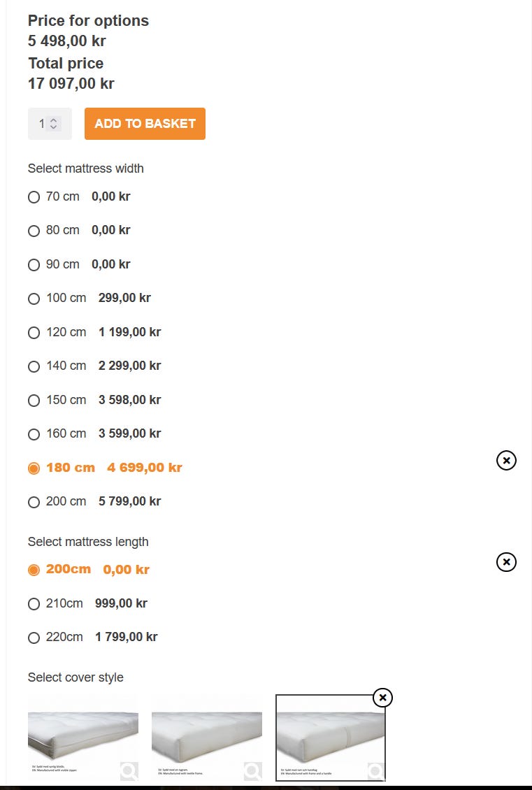Screen dimensions: 532x790
Task: Click the quantity number field
Action: point(42,124)
